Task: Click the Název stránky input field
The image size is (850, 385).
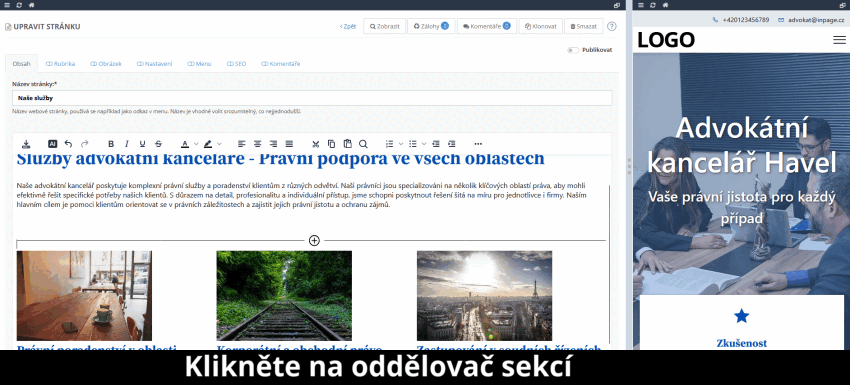Action: click(312, 98)
